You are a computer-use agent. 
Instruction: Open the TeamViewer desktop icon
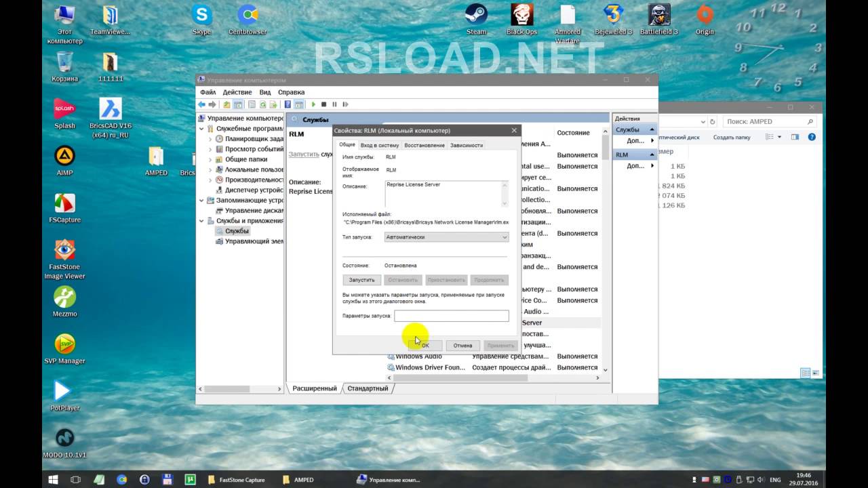click(110, 19)
